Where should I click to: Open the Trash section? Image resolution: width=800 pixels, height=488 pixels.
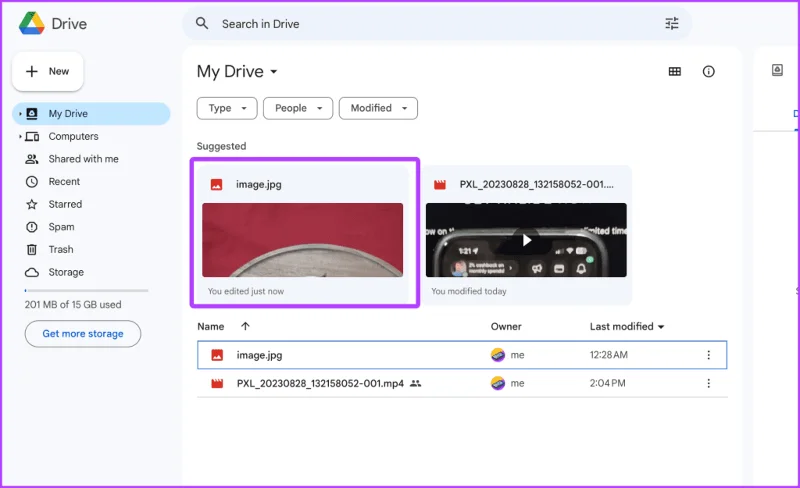(61, 250)
